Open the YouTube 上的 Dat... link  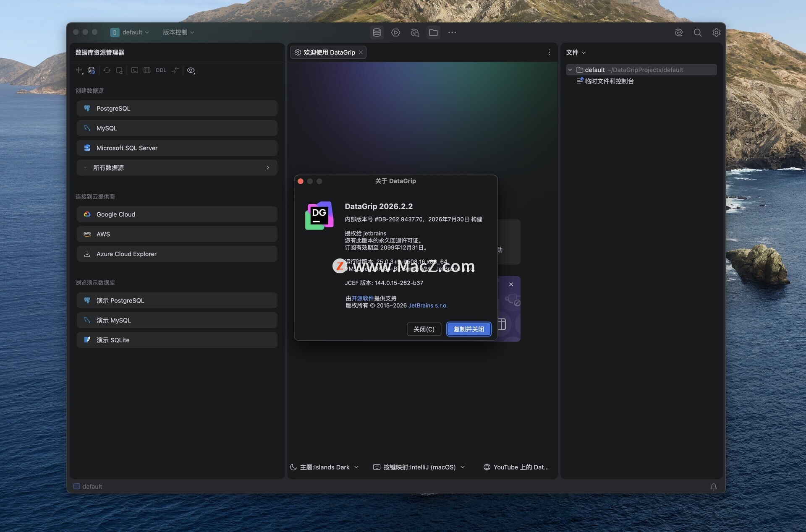tap(516, 467)
